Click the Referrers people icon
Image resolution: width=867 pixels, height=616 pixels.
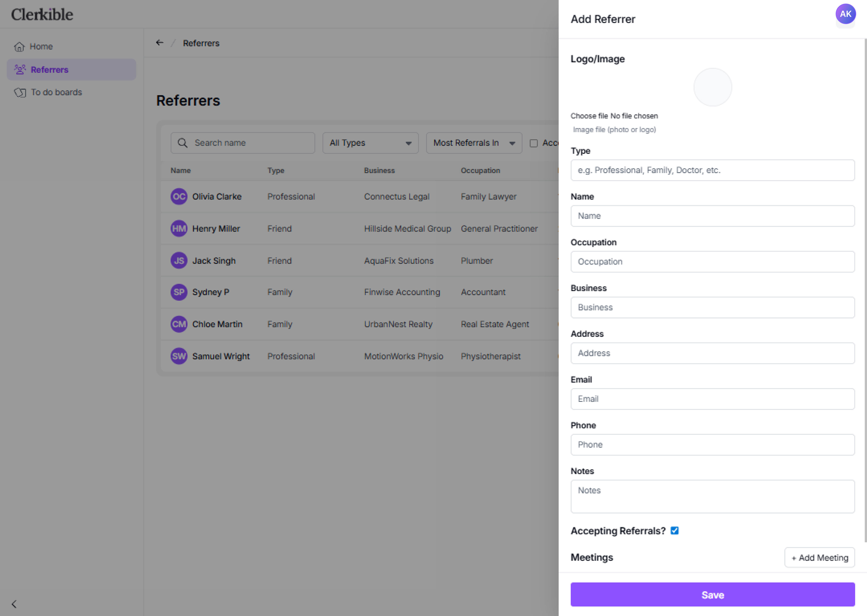pos(20,69)
